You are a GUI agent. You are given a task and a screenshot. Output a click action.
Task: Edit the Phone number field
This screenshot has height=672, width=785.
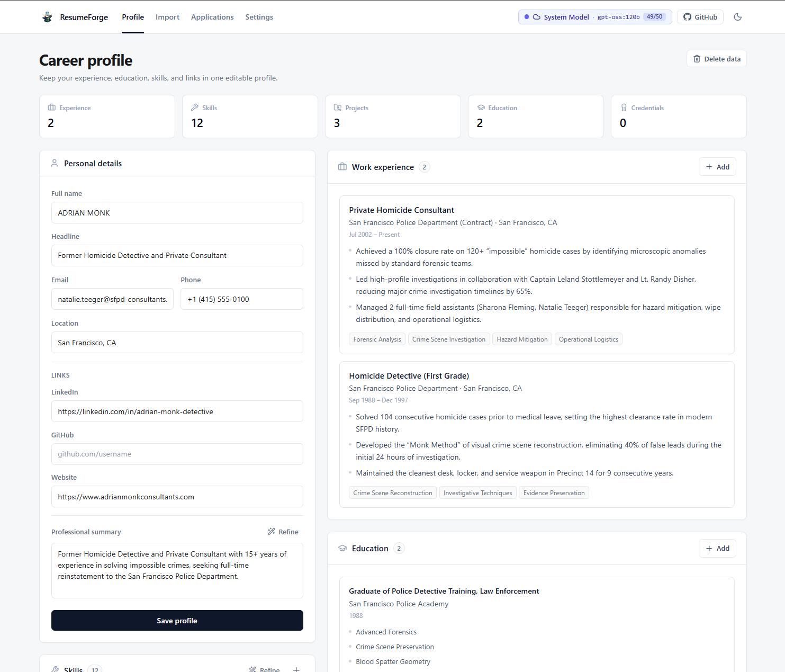[x=242, y=299]
